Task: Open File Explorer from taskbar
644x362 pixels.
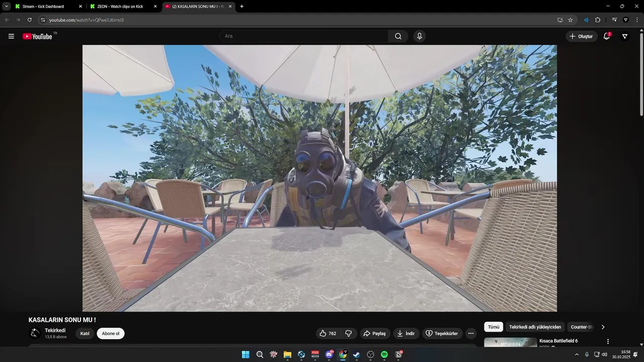Action: [287, 354]
